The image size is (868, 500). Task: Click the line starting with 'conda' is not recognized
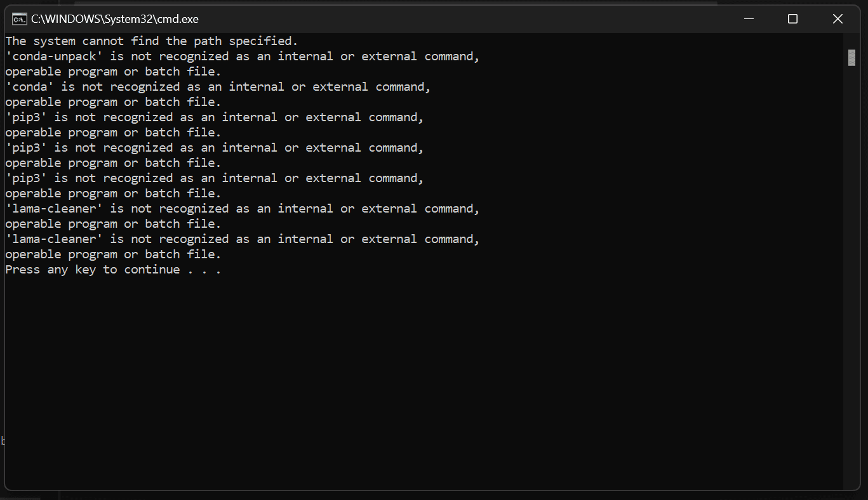click(x=218, y=87)
